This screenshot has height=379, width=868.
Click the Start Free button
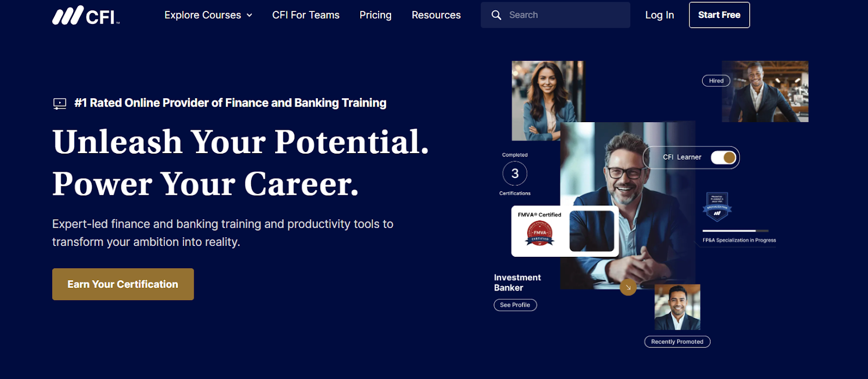[x=719, y=15]
